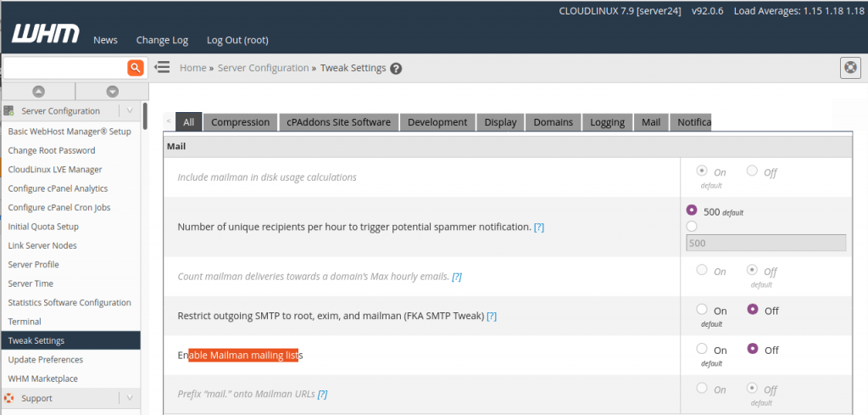Open the cPAddons Site Software tab
The width and height of the screenshot is (868, 415).
click(x=339, y=122)
